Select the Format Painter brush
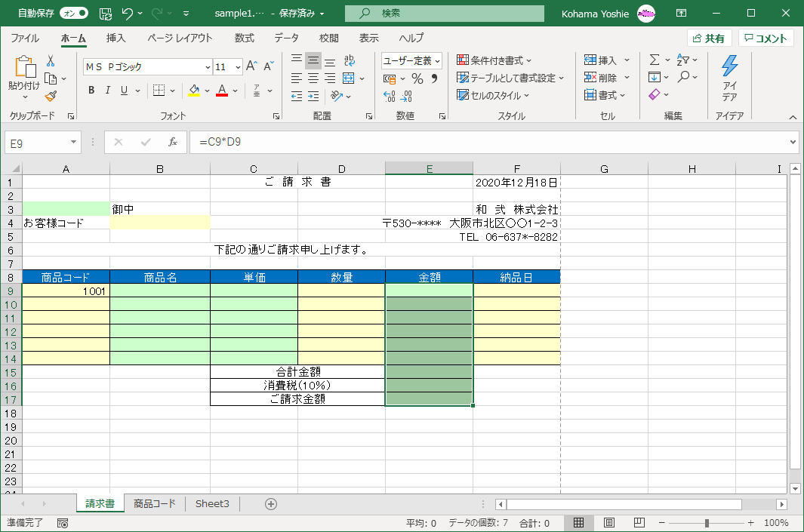 51,96
